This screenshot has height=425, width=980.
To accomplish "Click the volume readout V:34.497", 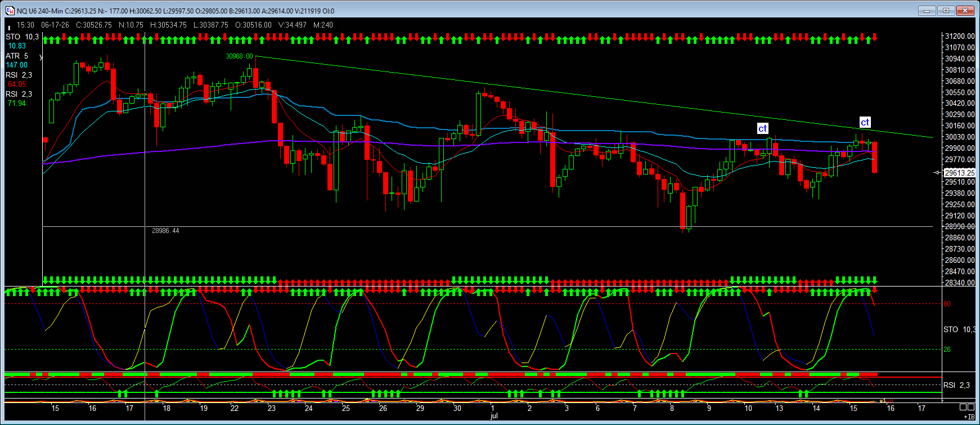I will click(293, 25).
